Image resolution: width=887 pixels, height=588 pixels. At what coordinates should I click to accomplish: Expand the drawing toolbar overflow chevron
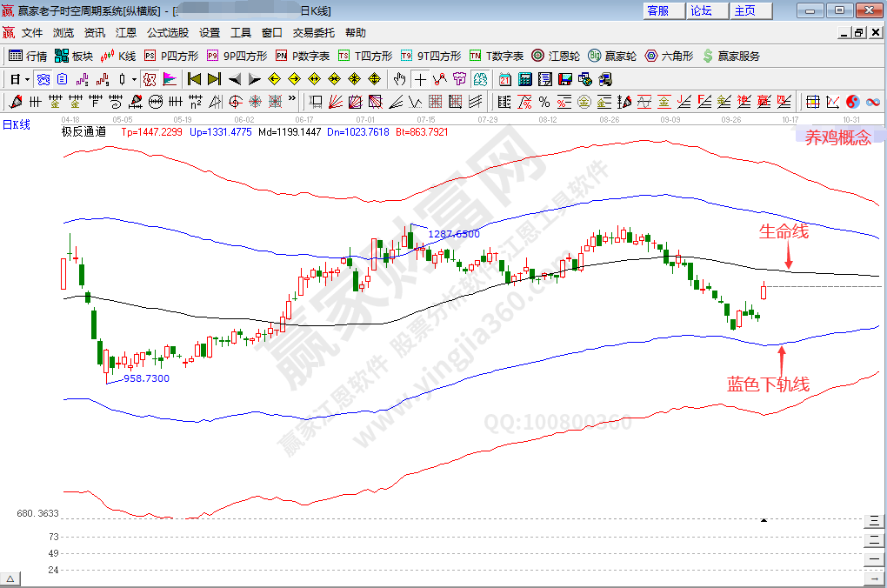click(292, 100)
